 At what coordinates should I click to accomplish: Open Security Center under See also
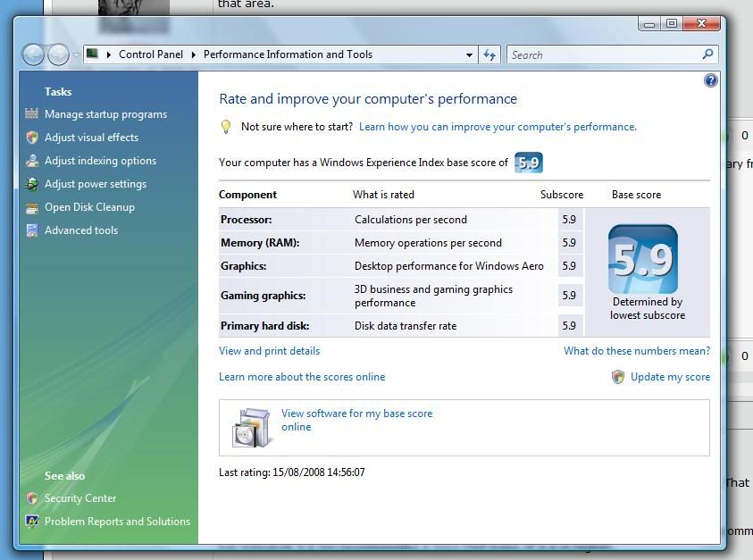(x=80, y=498)
